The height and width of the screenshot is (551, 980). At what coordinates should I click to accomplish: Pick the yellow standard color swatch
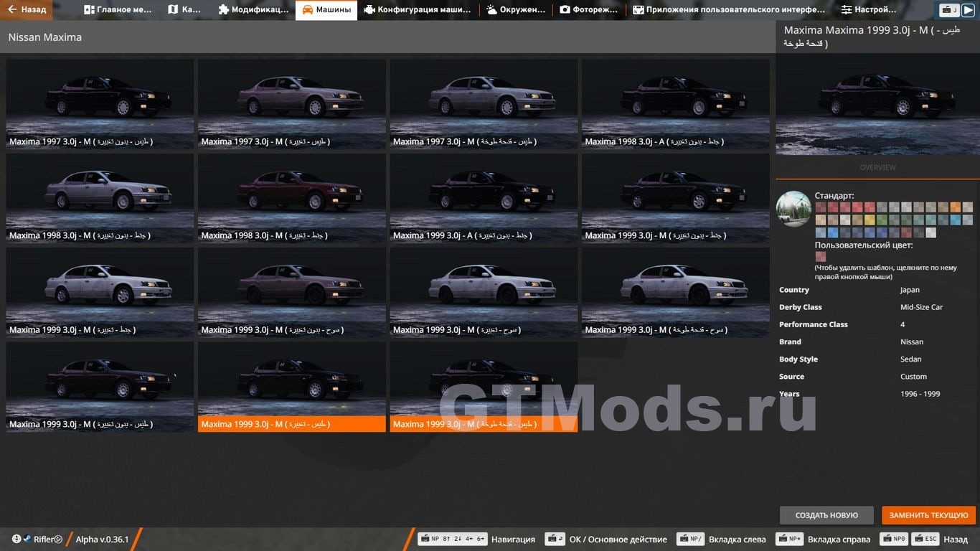pyautogui.click(x=870, y=220)
